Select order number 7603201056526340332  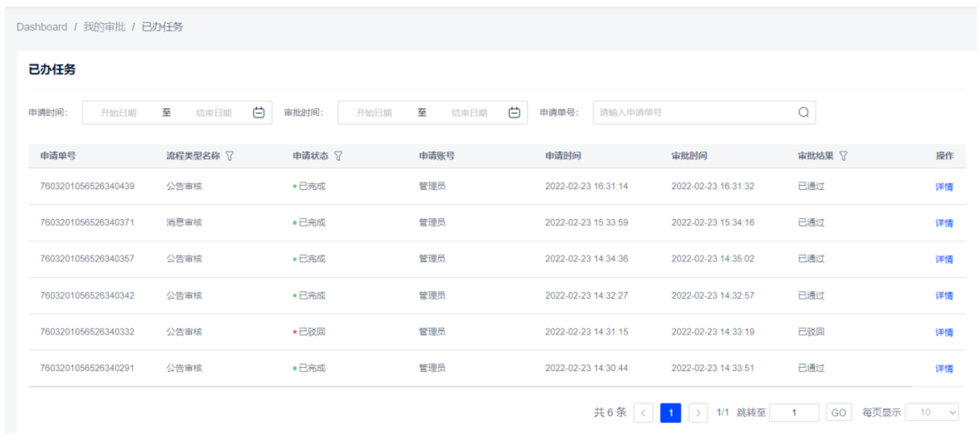tap(87, 332)
